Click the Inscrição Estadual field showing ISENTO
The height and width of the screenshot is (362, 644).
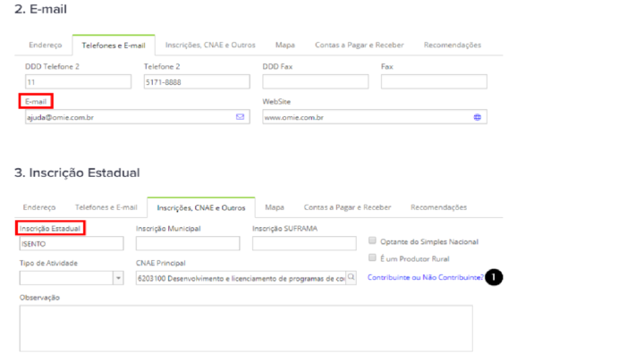pyautogui.click(x=71, y=243)
